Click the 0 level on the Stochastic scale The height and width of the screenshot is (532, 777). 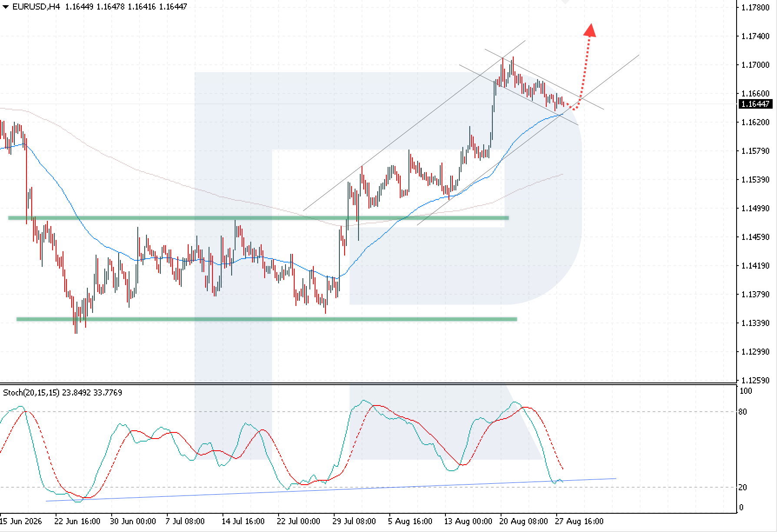741,507
